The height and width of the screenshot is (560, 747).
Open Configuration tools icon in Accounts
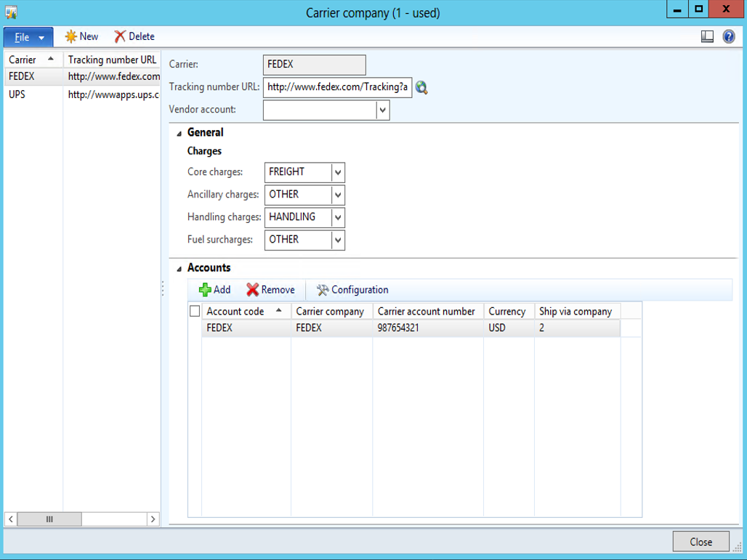[323, 290]
